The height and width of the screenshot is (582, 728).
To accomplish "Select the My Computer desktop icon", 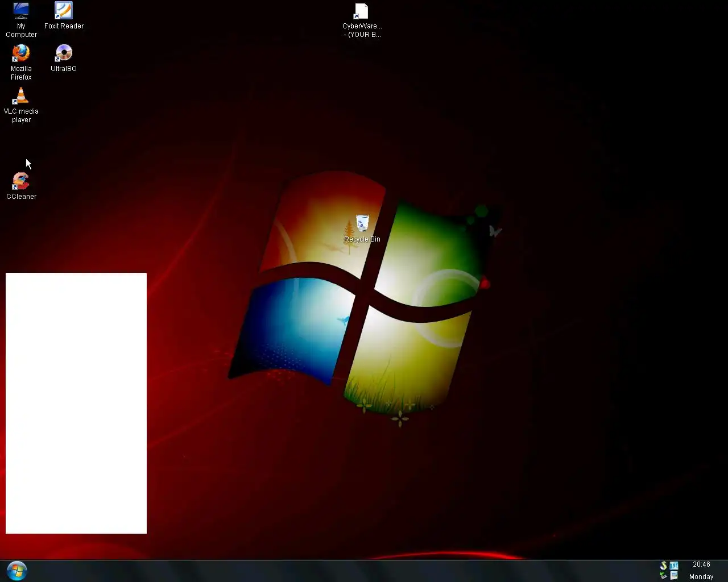I will 21,20.
